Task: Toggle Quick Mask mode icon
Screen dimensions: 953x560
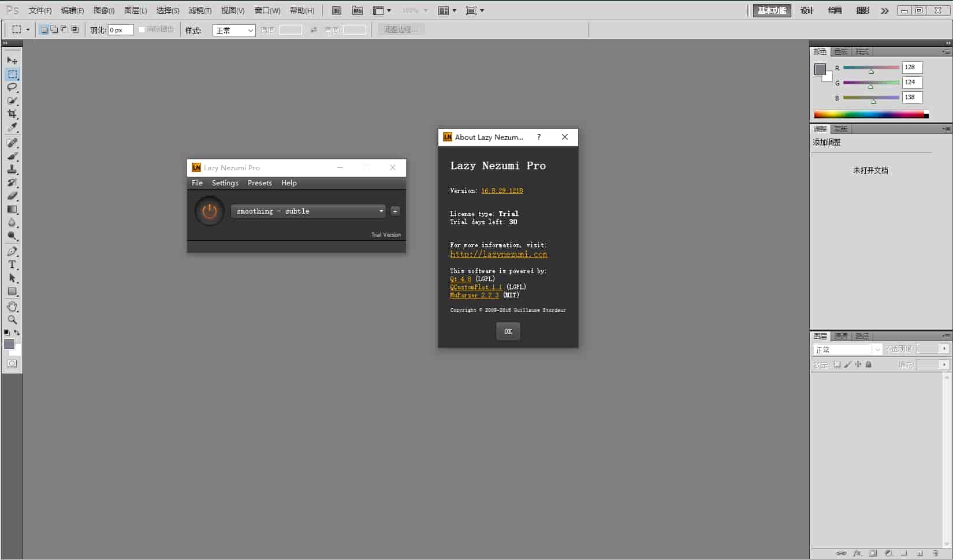Action: [12, 364]
